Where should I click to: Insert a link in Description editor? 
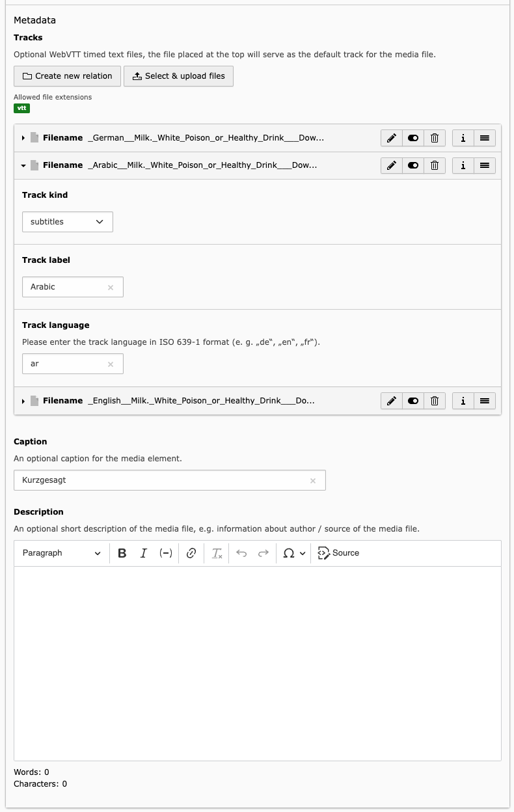(x=191, y=553)
